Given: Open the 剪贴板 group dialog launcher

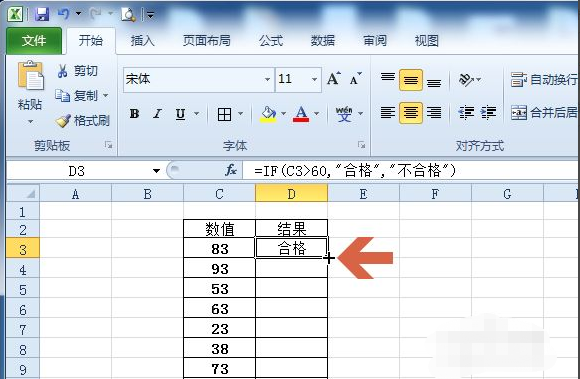Looking at the screenshot, I should click(108, 145).
